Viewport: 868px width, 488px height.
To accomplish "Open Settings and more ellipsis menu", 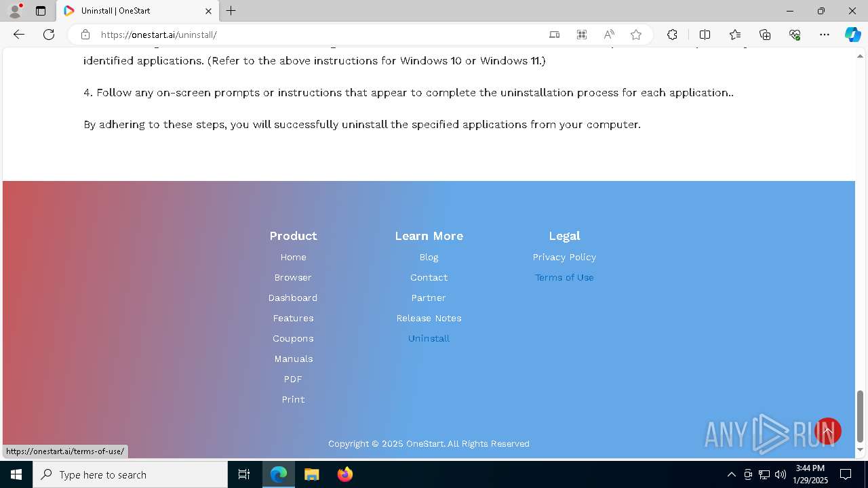I will point(825,35).
